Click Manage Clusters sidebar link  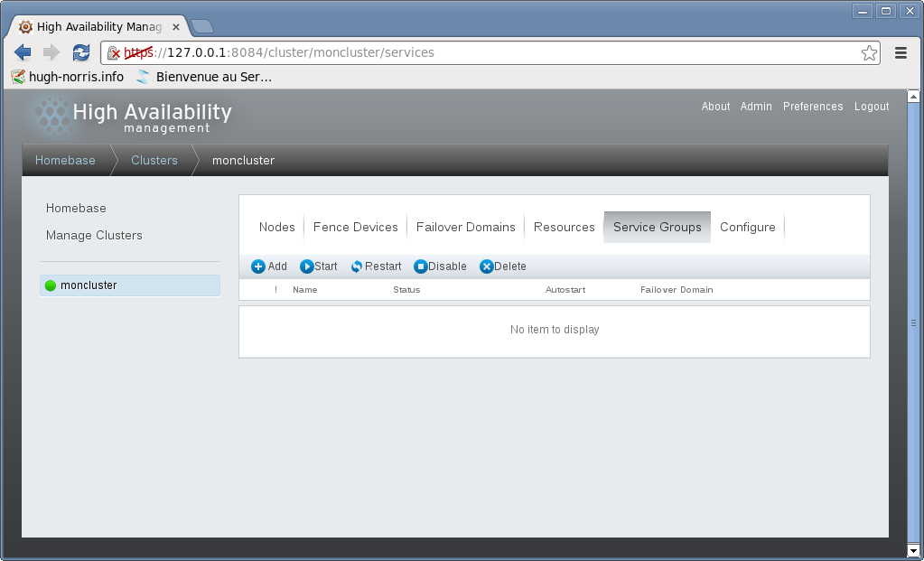coord(94,235)
